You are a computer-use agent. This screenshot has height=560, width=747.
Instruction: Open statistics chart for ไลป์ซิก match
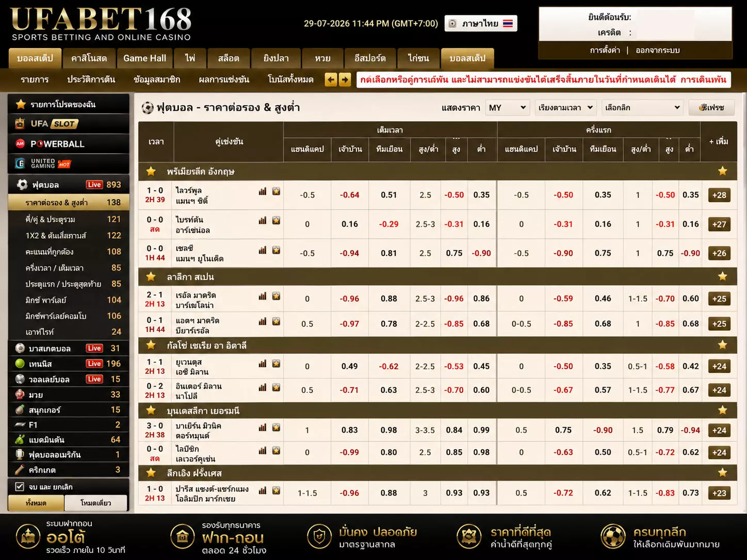(x=263, y=451)
